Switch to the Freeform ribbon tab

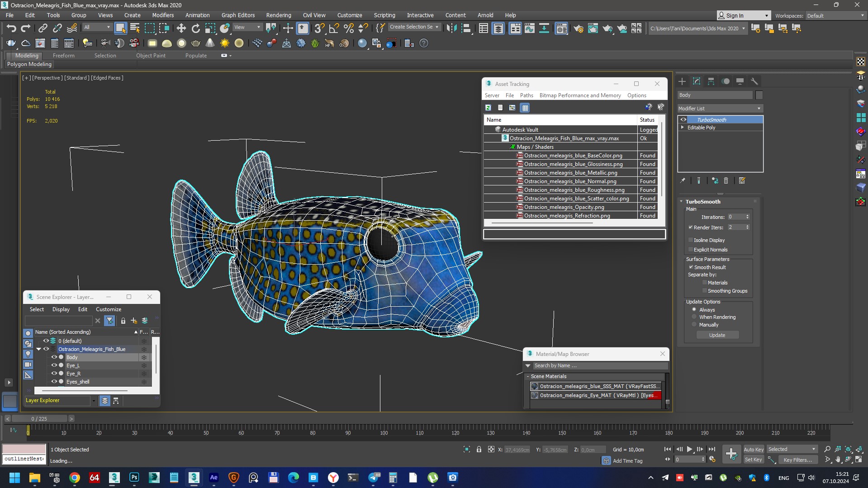(x=63, y=56)
